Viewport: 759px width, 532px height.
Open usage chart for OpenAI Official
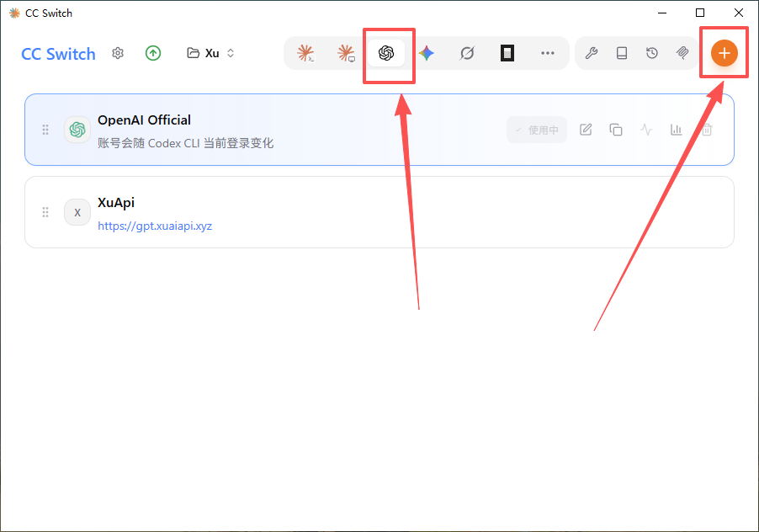[x=677, y=130]
